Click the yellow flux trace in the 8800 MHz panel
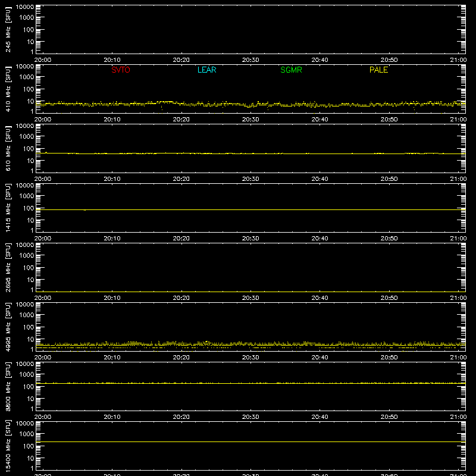Image resolution: width=476 pixels, height=476 pixels. point(250,383)
